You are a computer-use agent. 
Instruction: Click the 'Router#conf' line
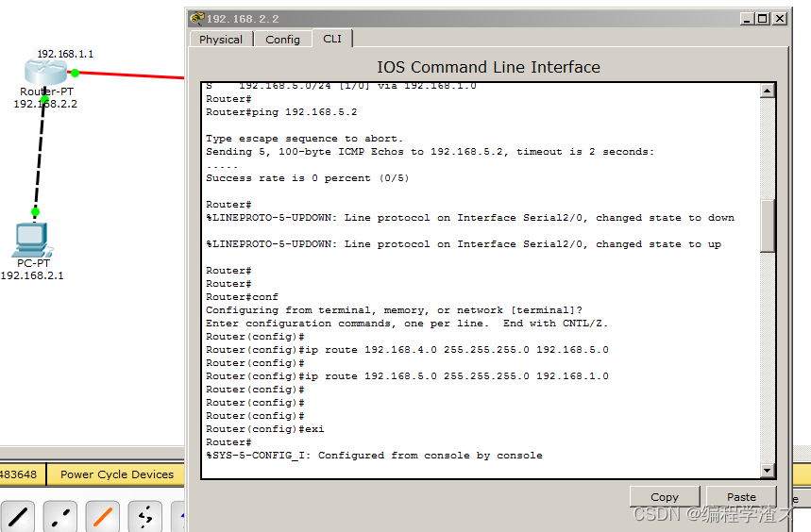click(242, 297)
